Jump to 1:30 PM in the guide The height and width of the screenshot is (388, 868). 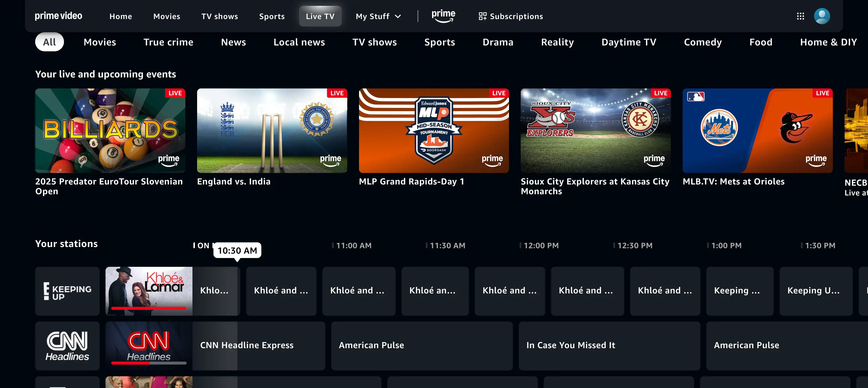click(820, 246)
